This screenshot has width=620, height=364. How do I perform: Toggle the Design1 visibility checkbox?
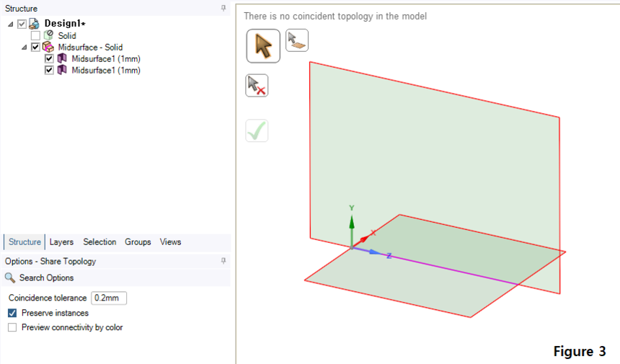[22, 24]
